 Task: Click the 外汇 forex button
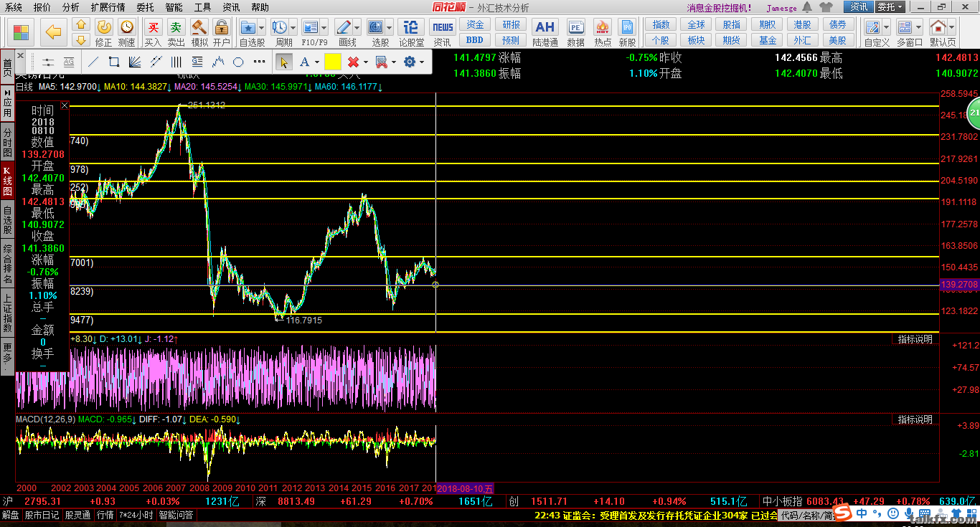[x=802, y=40]
